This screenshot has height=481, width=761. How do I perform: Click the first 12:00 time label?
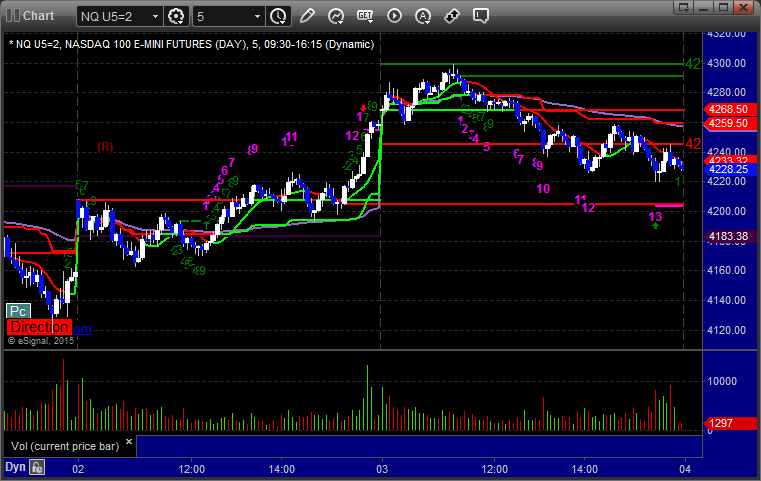192,469
